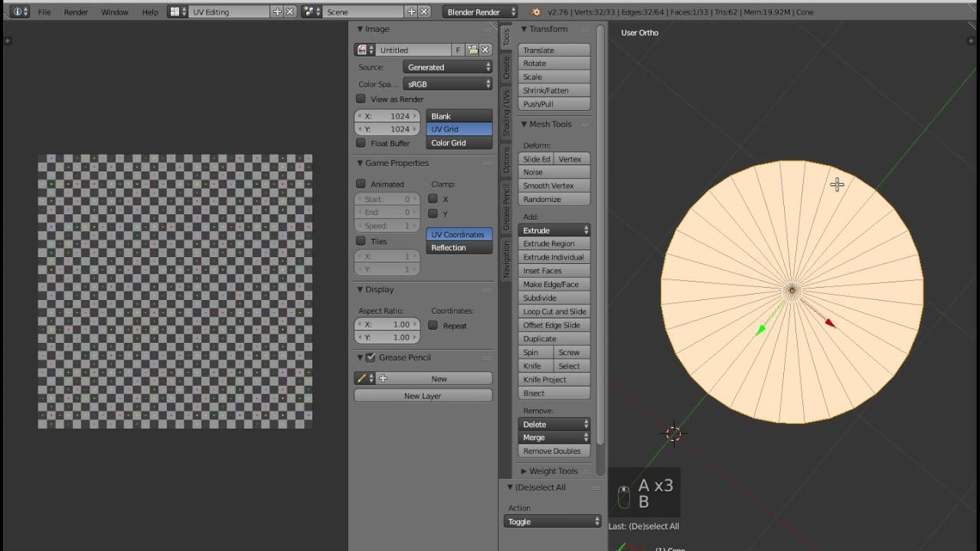Unlink the Untitled image with X icon

(x=485, y=50)
